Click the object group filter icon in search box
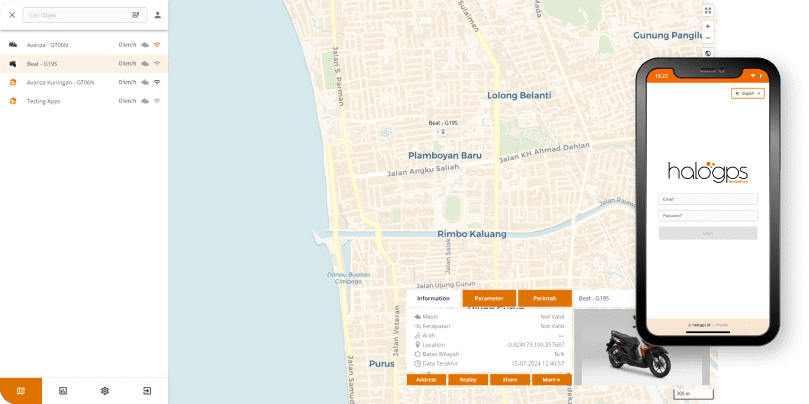Viewport: 809px width, 404px height. 135,15
